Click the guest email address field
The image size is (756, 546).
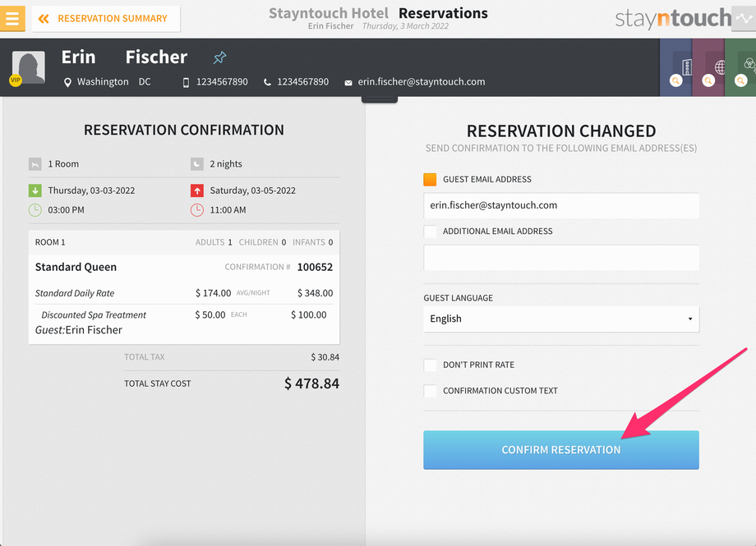click(x=561, y=206)
